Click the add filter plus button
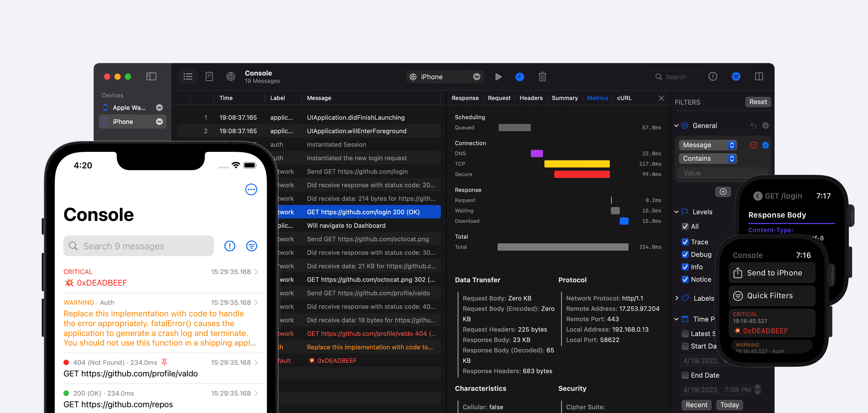The width and height of the screenshot is (868, 413). pos(723,191)
